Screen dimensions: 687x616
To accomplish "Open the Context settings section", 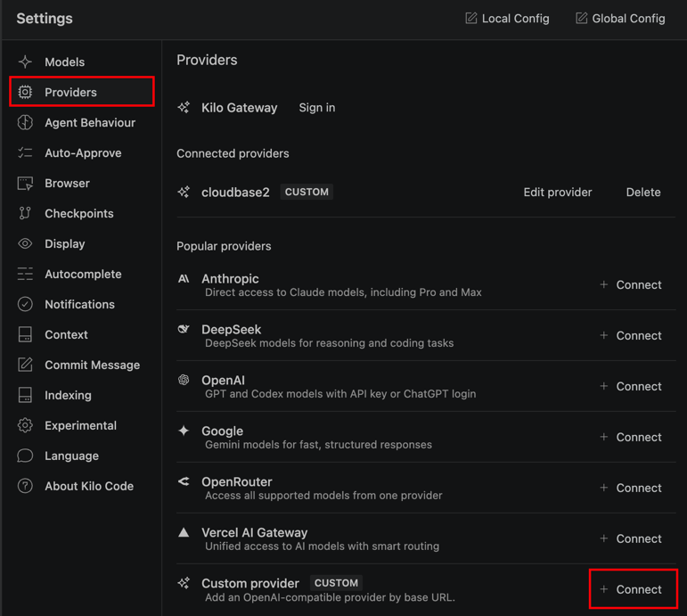I will tap(82, 334).
